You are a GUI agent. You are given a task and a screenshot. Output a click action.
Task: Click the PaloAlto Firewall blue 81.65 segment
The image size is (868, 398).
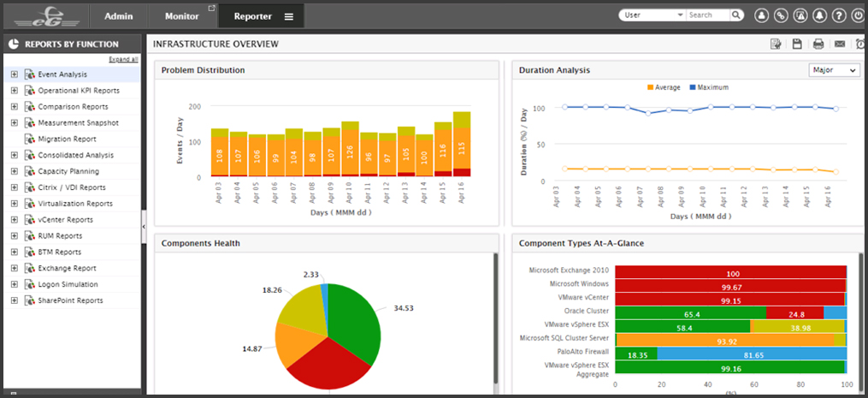tap(752, 353)
